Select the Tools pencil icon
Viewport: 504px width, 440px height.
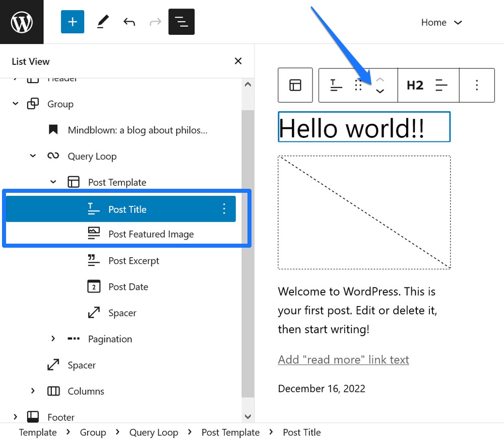[102, 22]
